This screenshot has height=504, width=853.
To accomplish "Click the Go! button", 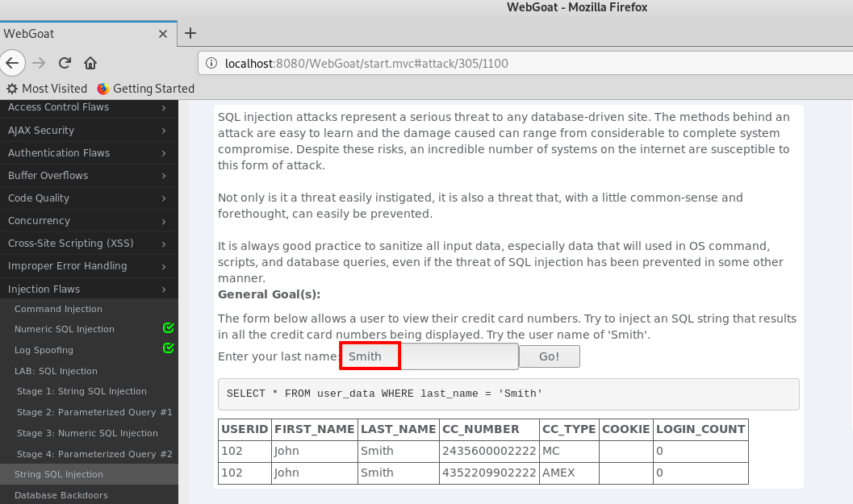I will [x=549, y=356].
